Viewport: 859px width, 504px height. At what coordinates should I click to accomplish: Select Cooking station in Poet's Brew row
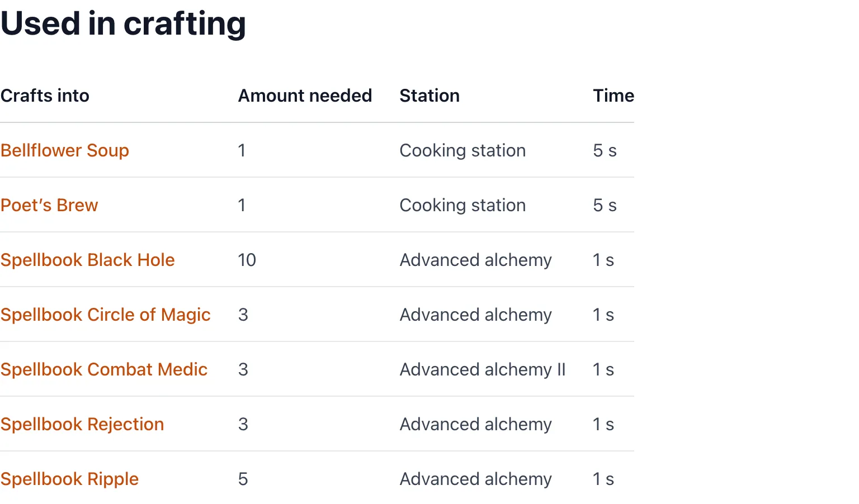[x=462, y=205]
